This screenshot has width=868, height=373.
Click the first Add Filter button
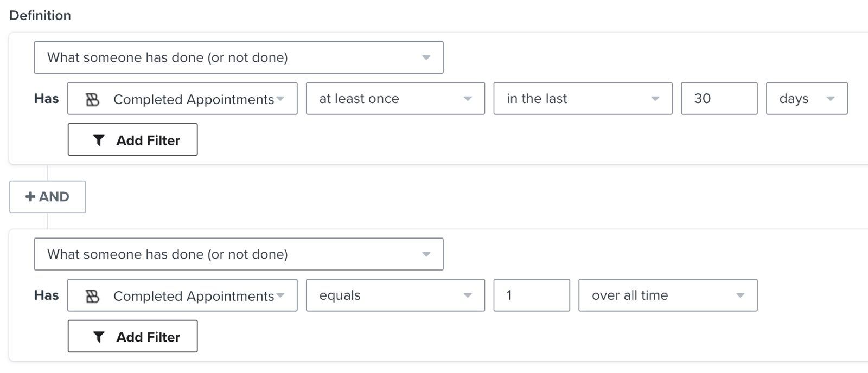click(x=132, y=139)
